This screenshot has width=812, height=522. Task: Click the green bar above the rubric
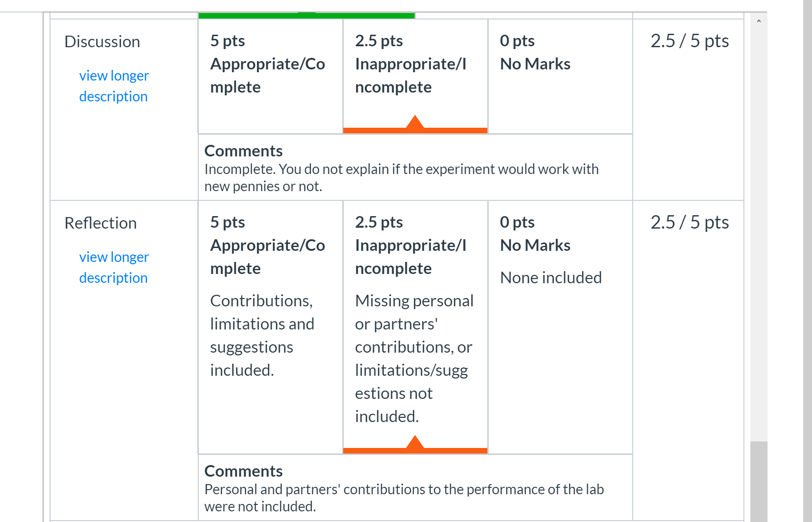coord(307,16)
